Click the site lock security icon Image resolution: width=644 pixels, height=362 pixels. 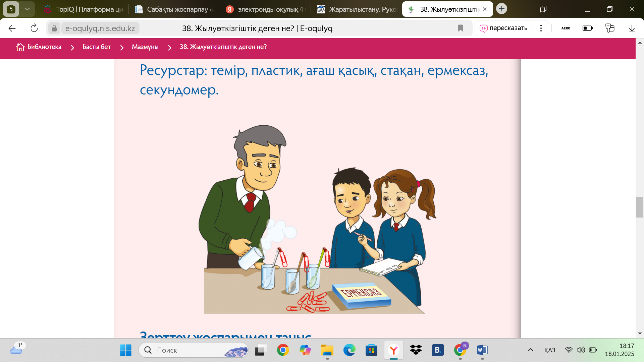(54, 28)
